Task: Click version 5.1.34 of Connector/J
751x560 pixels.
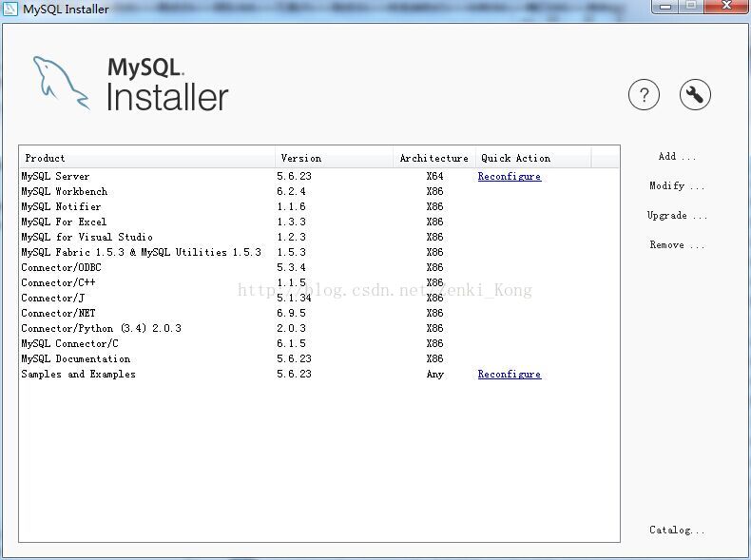Action: click(294, 298)
